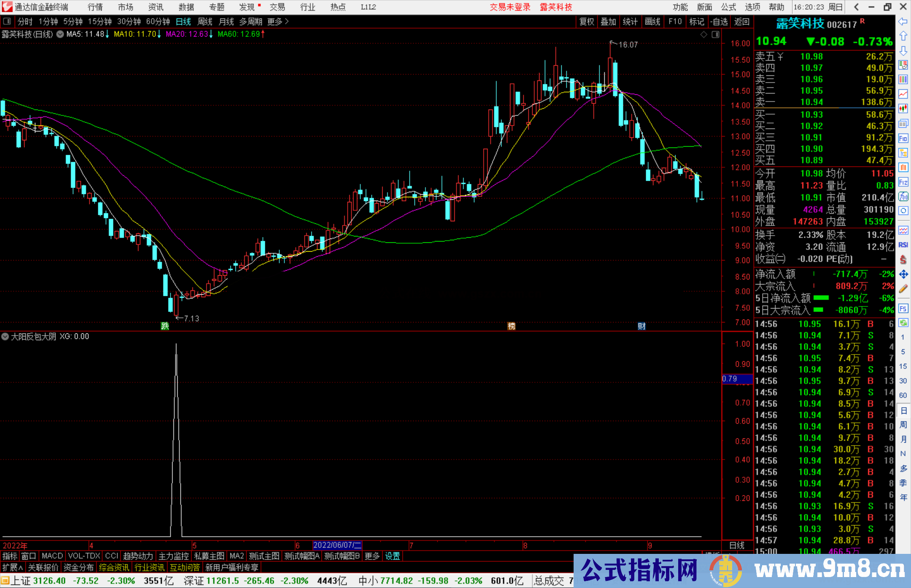Collapse the MA indicator using its circular arrow
The height and width of the screenshot is (588, 911).
click(x=60, y=35)
